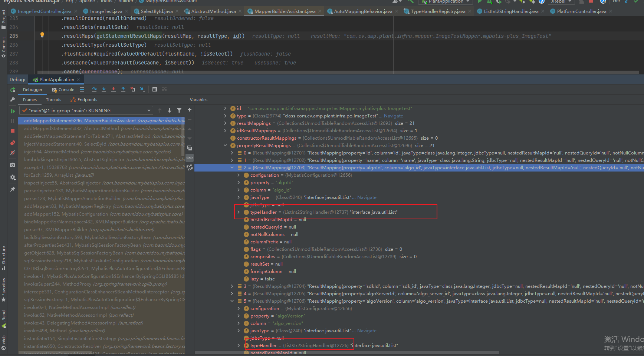
Task: Click the Rerun PlantApplication icon
Action: (13, 90)
